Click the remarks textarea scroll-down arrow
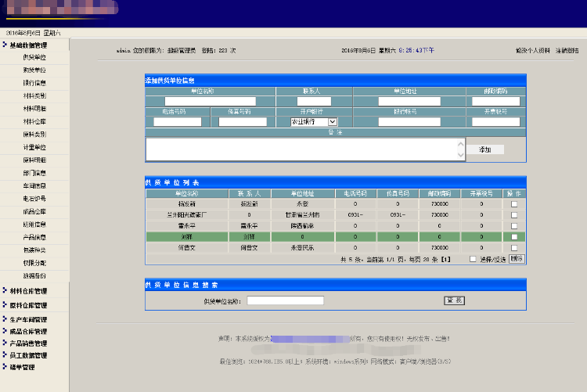The width and height of the screenshot is (587, 392). pyautogui.click(x=461, y=155)
